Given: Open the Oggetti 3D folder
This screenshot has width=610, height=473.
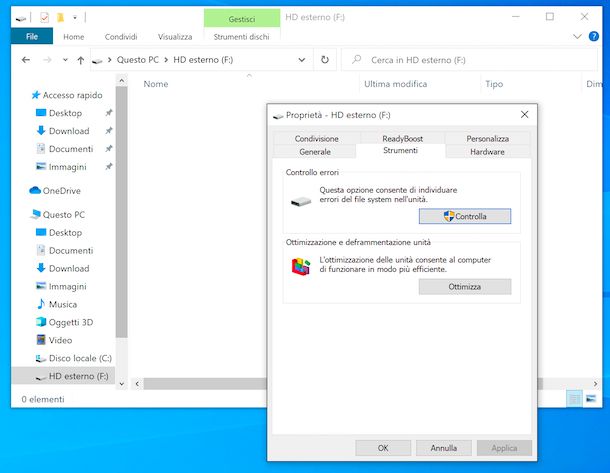Looking at the screenshot, I should (x=71, y=322).
